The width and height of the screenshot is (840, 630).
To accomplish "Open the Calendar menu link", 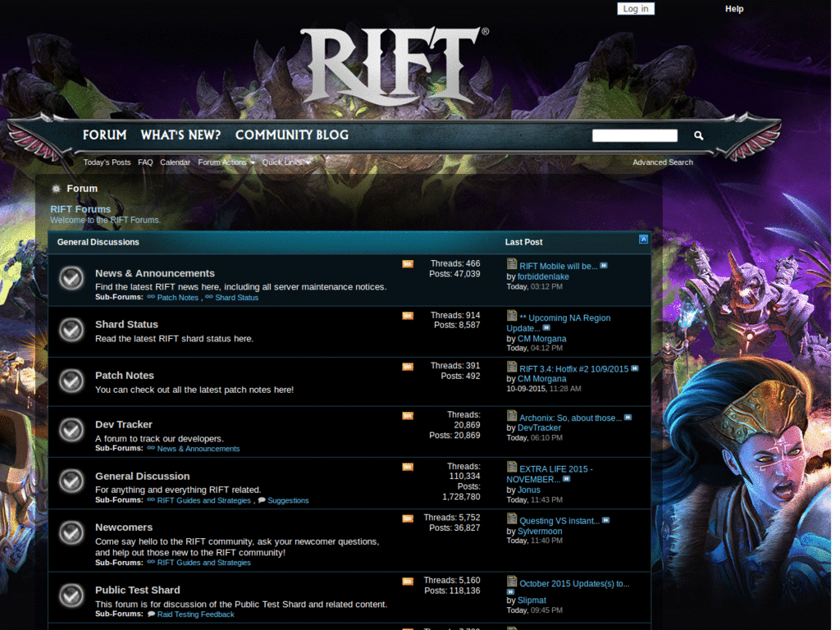I will [x=176, y=162].
